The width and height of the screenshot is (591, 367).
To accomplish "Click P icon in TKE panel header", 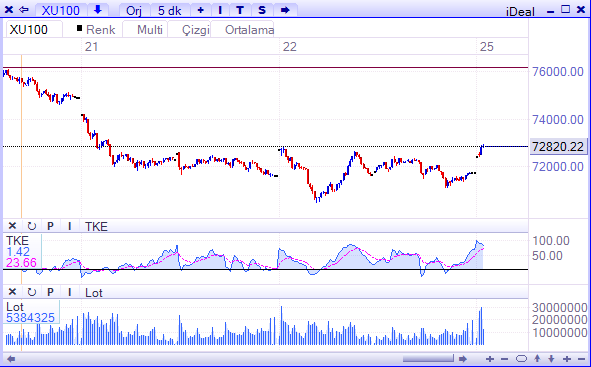I will pos(50,226).
